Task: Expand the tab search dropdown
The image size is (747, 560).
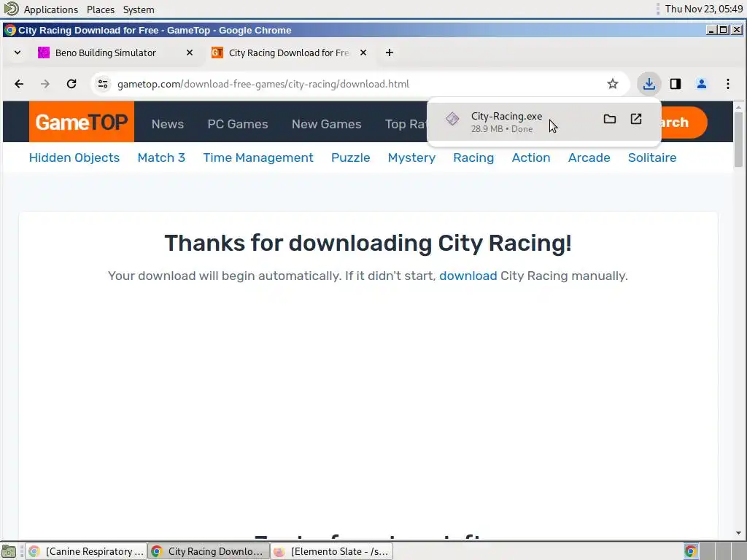Action: [x=18, y=52]
